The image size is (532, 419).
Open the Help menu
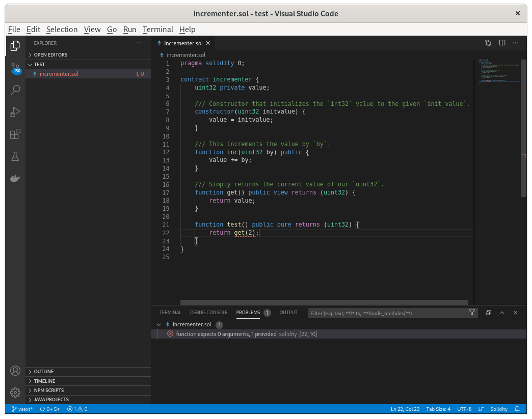[x=188, y=30]
